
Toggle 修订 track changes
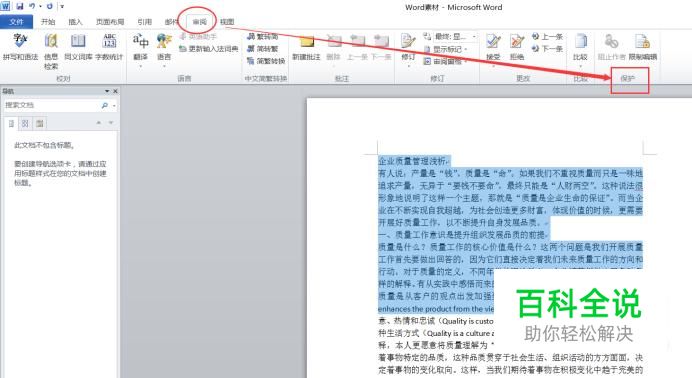coord(408,46)
